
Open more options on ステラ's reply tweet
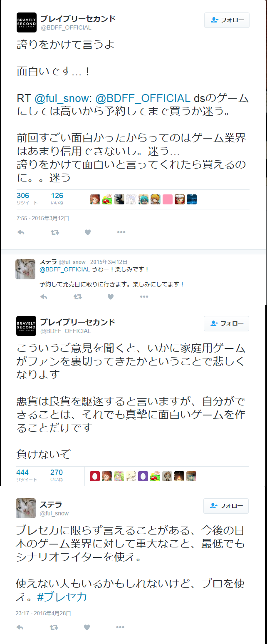144,297
